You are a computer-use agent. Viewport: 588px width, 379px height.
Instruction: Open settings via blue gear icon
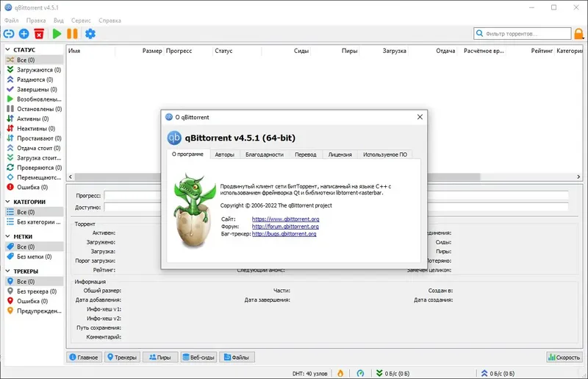[x=90, y=34]
